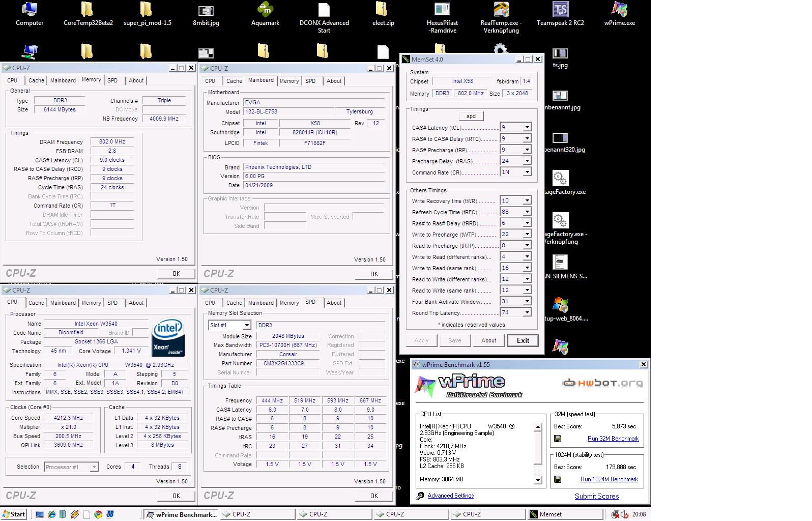Image resolution: width=812 pixels, height=521 pixels.
Task: Open the DCONX Advanced Start file icon
Action: [324, 17]
